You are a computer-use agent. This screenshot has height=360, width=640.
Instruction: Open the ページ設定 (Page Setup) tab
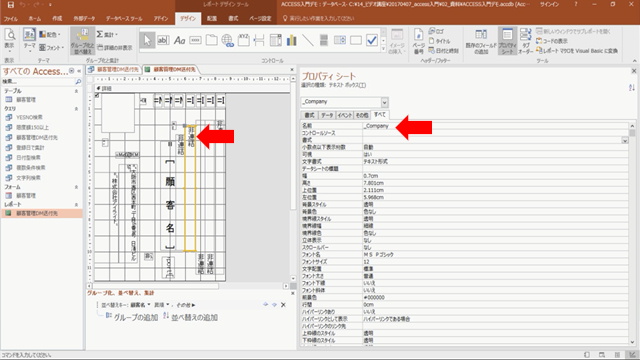coord(260,18)
